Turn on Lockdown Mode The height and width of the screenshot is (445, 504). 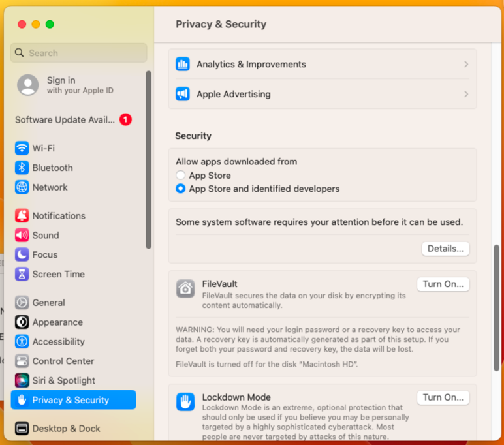point(443,397)
